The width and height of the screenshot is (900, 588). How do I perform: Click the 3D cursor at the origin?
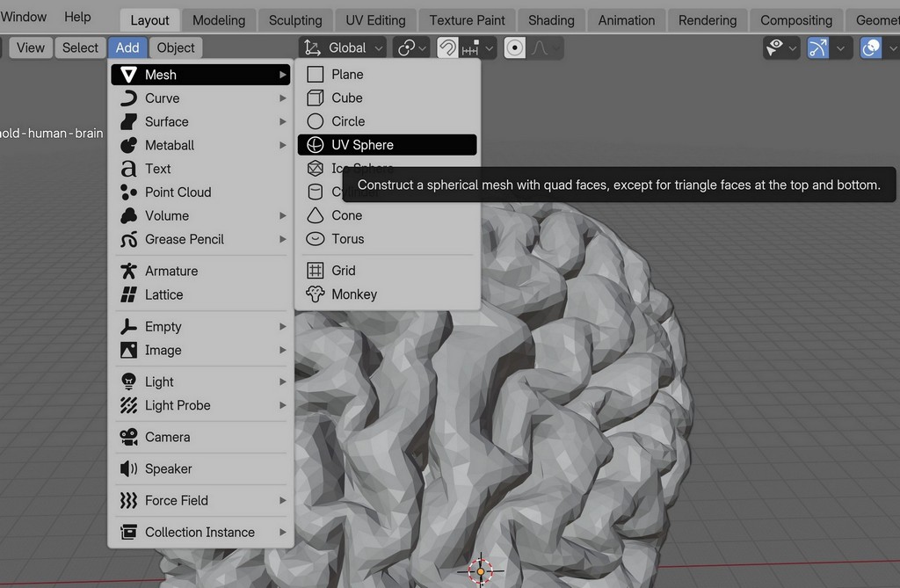click(x=481, y=570)
